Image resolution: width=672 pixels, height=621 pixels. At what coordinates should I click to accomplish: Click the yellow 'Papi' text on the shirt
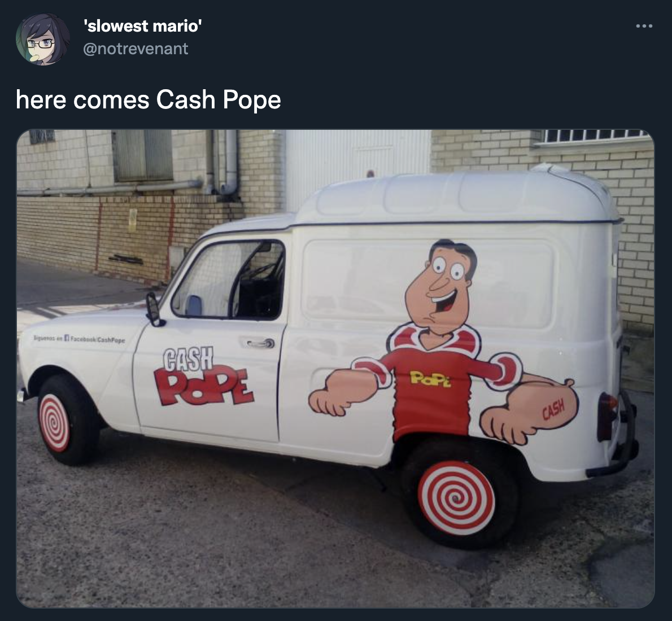pyautogui.click(x=430, y=378)
